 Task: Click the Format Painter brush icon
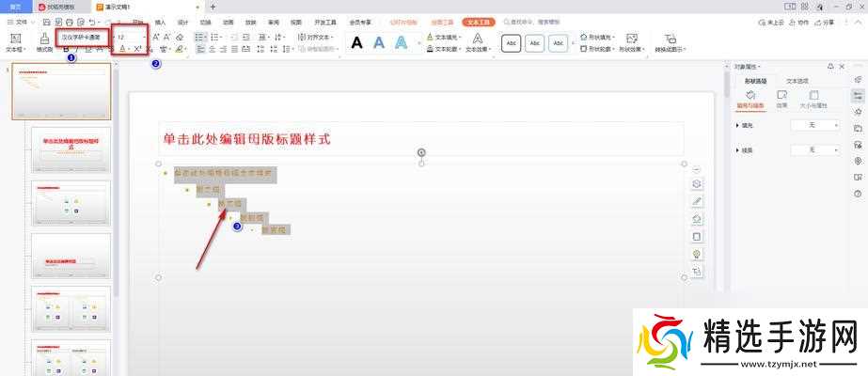tap(44, 38)
